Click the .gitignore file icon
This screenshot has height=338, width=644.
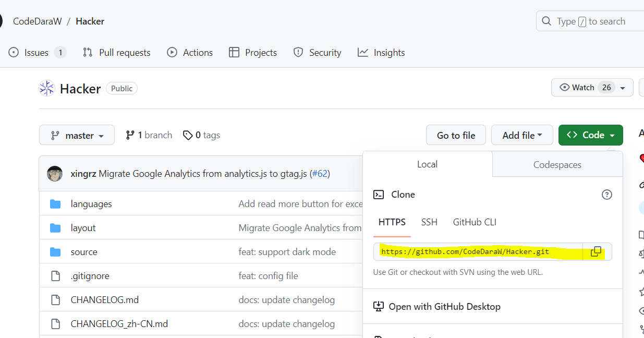pyautogui.click(x=55, y=276)
